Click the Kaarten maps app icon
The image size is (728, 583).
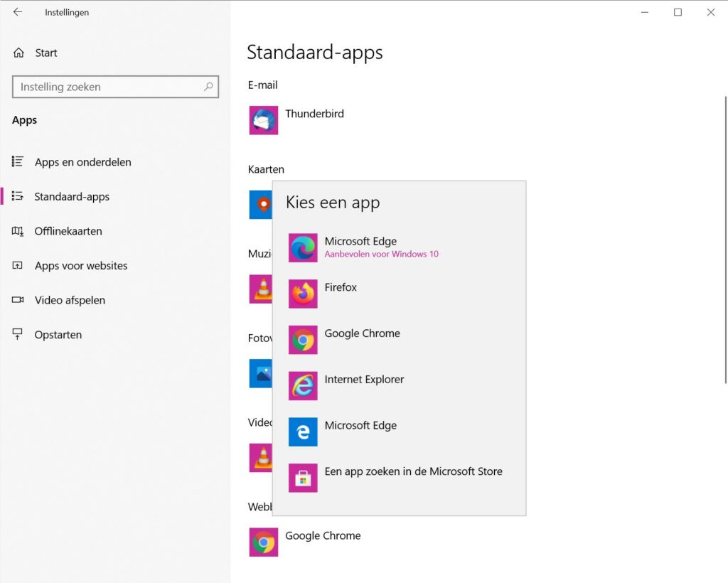coord(260,205)
